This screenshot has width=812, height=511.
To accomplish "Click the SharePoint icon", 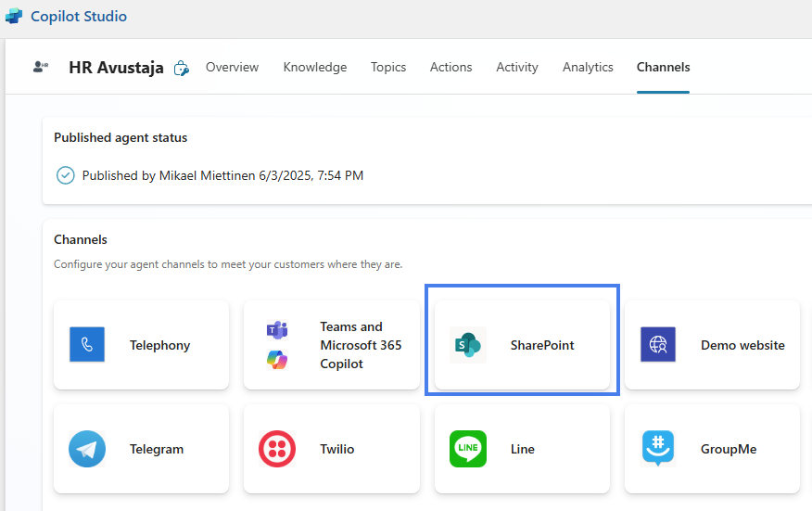I will pos(467,345).
